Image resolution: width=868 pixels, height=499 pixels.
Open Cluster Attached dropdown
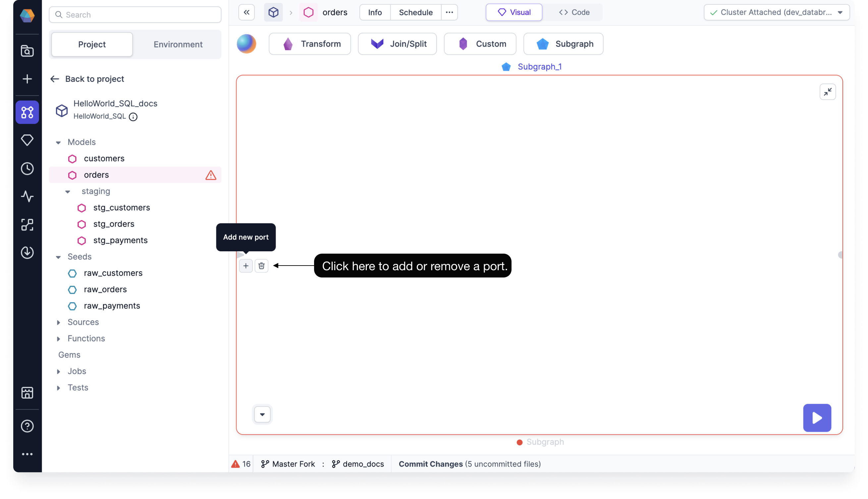click(777, 12)
